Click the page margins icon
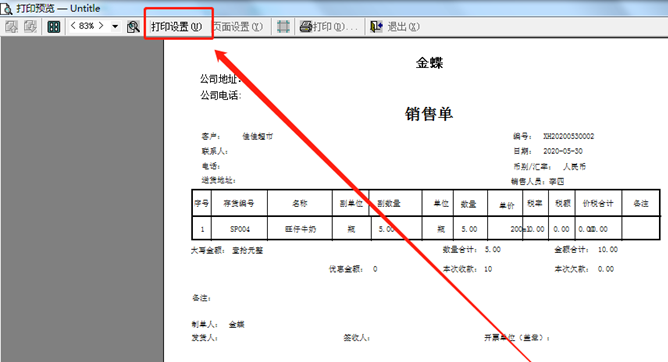668x362 pixels. pos(283,27)
